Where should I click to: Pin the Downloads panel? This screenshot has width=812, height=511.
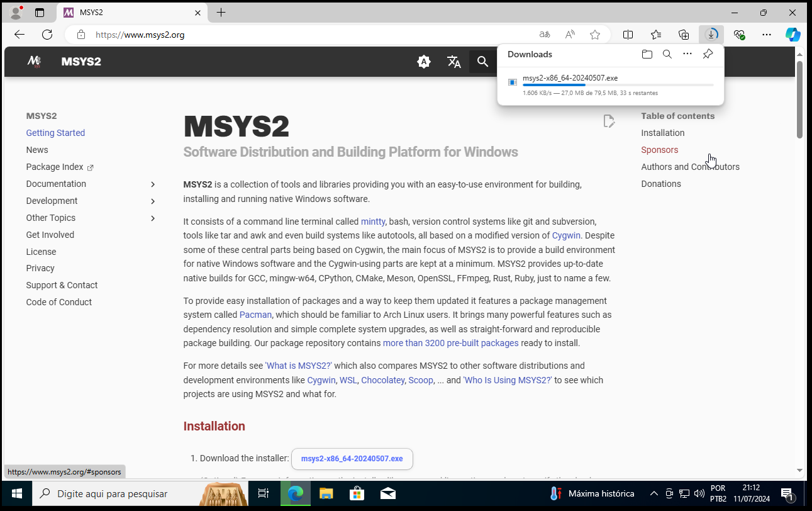pos(708,54)
